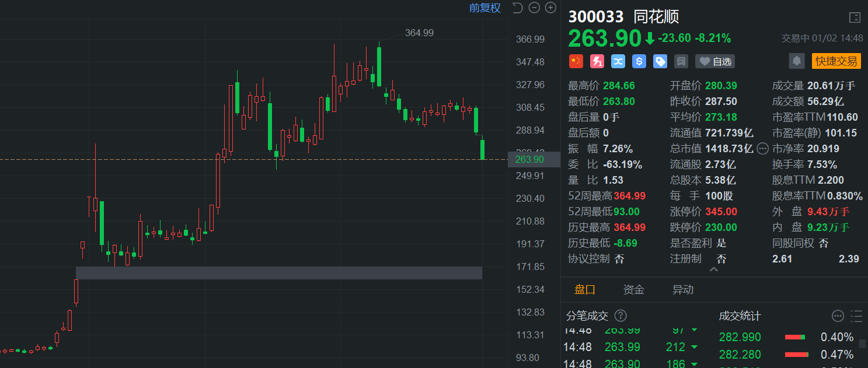The height and width of the screenshot is (368, 868).
Task: Click the blue dollar sign icon
Action: click(639, 61)
